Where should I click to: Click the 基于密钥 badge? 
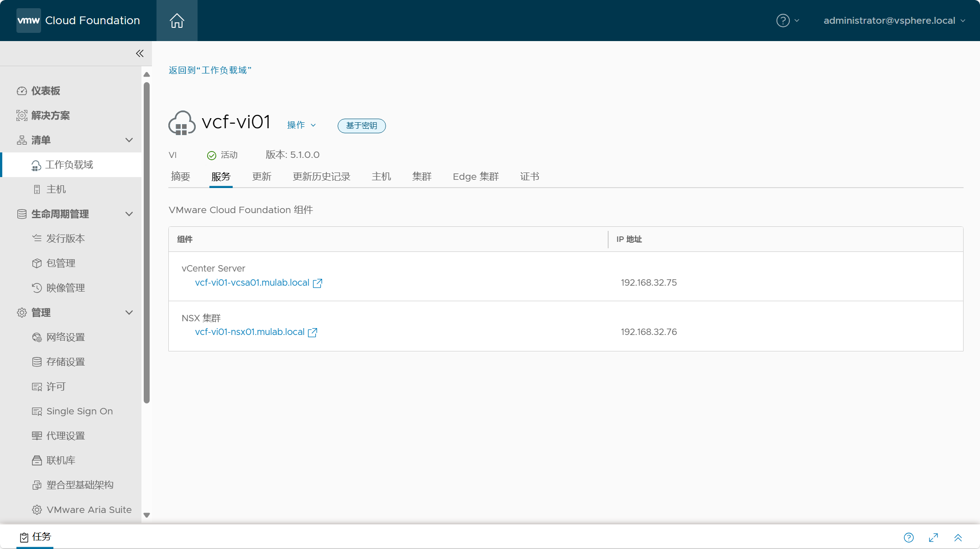[362, 126]
